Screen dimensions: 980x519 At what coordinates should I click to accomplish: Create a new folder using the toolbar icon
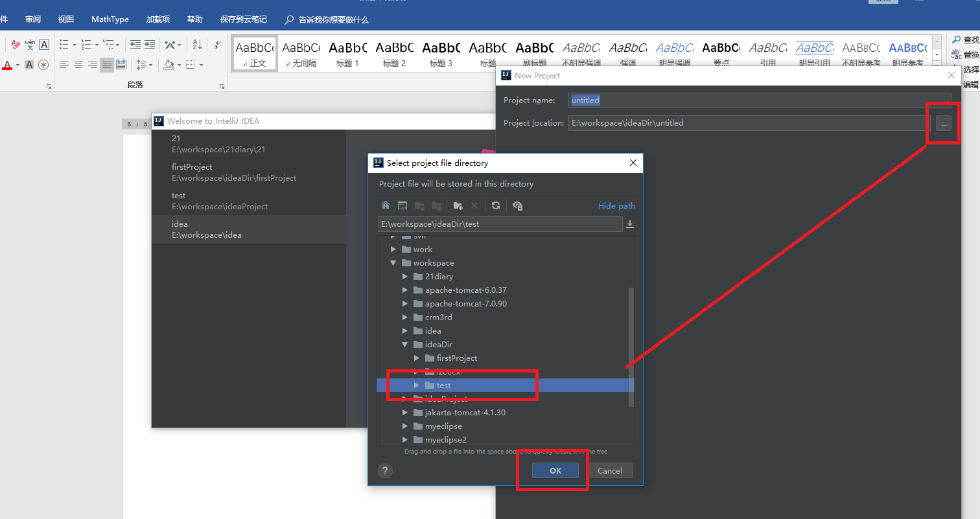tap(458, 205)
